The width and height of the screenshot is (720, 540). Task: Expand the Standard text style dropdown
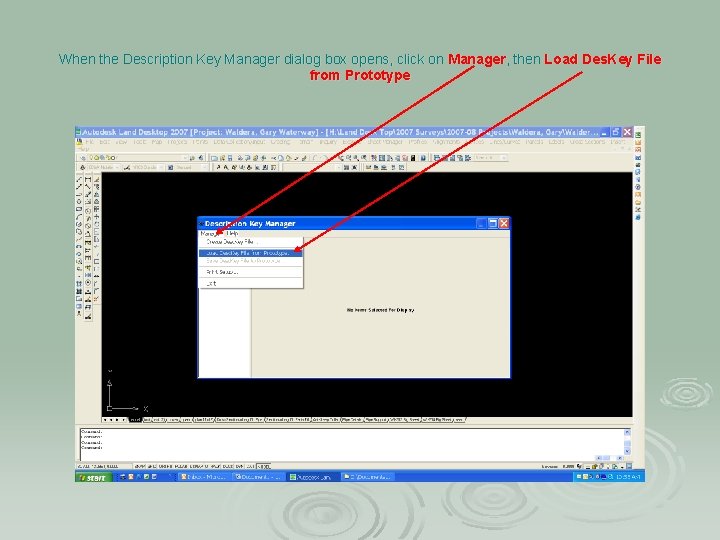[204, 168]
